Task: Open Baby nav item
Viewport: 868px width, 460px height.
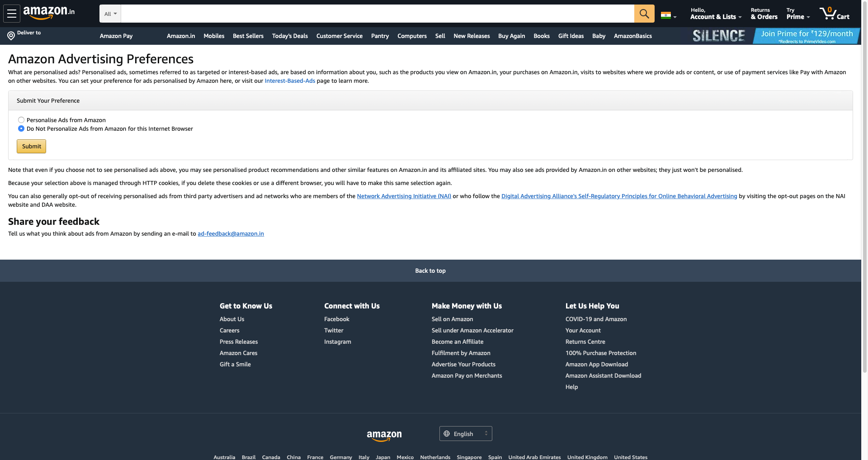Action: click(x=599, y=36)
